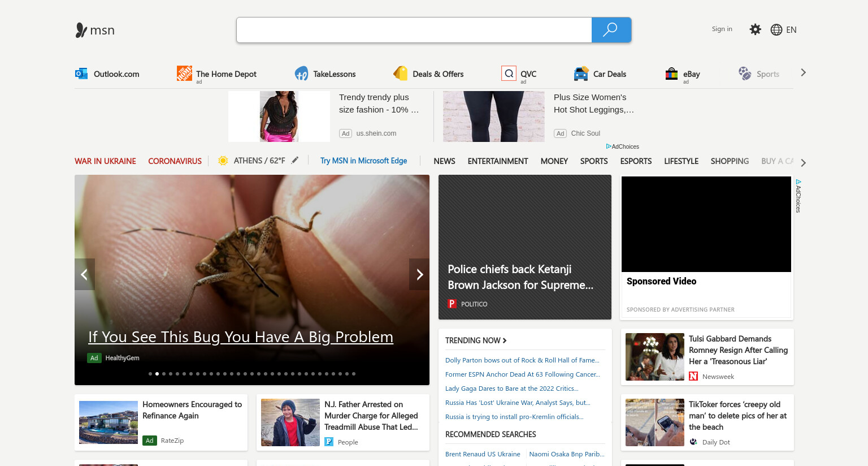Screen dimensions: 868x466
Task: Go to SHOPPING tab
Action: click(x=730, y=161)
